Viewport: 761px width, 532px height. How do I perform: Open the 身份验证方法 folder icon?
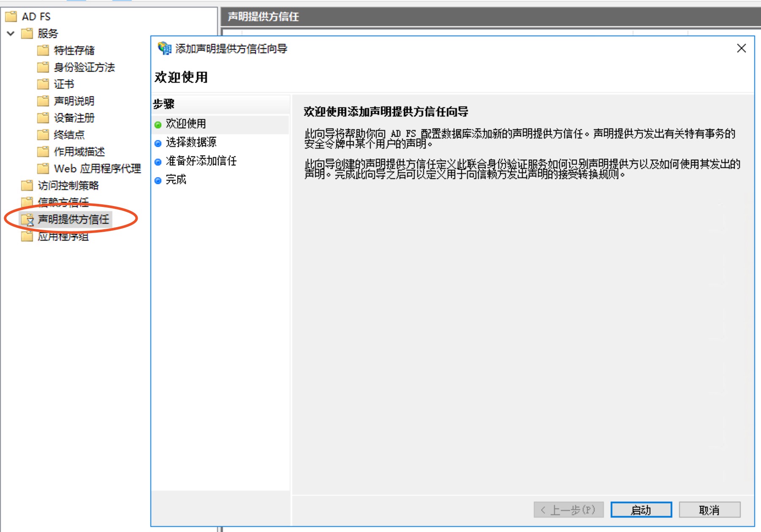[x=43, y=67]
